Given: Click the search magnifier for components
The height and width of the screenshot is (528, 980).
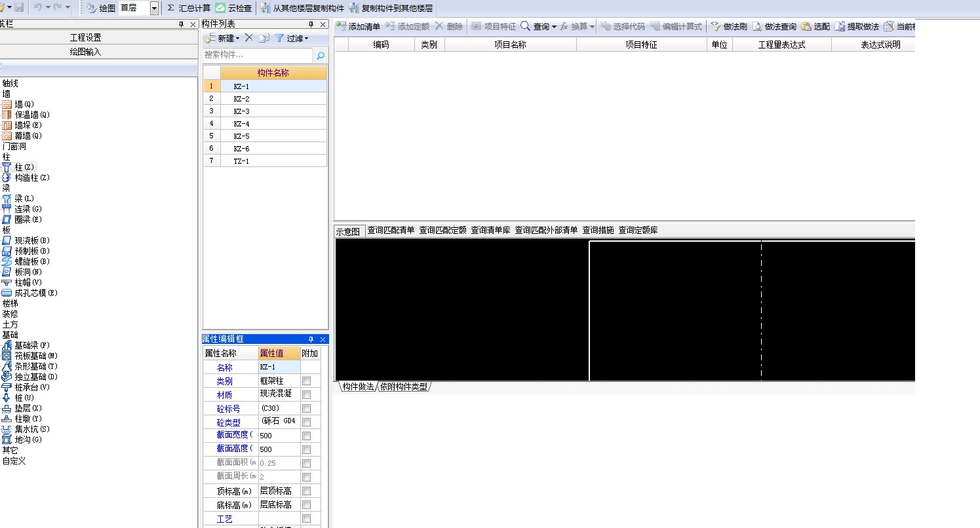Looking at the screenshot, I should pos(321,56).
